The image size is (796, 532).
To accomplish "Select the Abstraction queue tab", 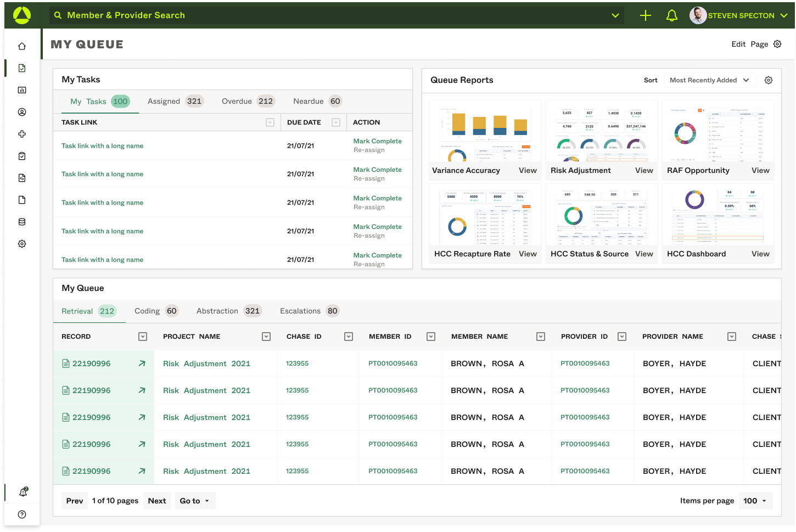I will (x=229, y=311).
